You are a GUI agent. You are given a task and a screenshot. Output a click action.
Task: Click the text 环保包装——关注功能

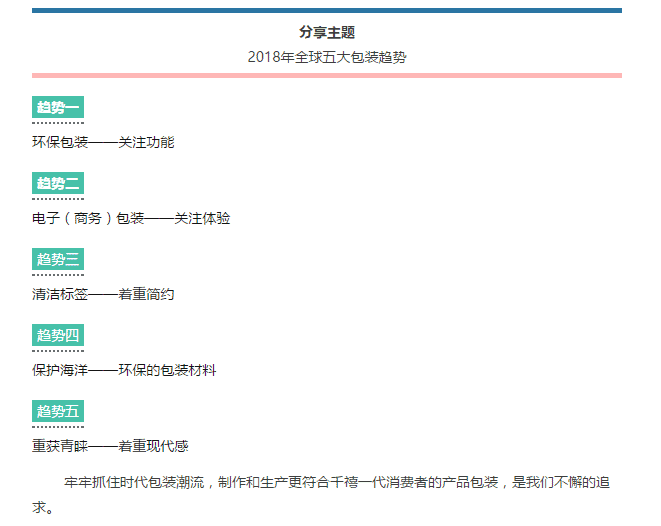click(x=103, y=142)
